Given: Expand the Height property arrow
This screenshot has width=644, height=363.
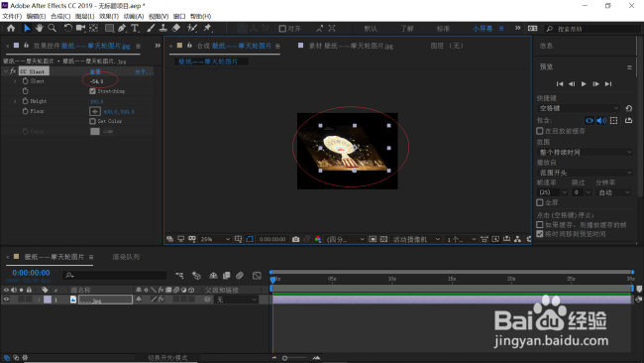Looking at the screenshot, I should [x=15, y=101].
